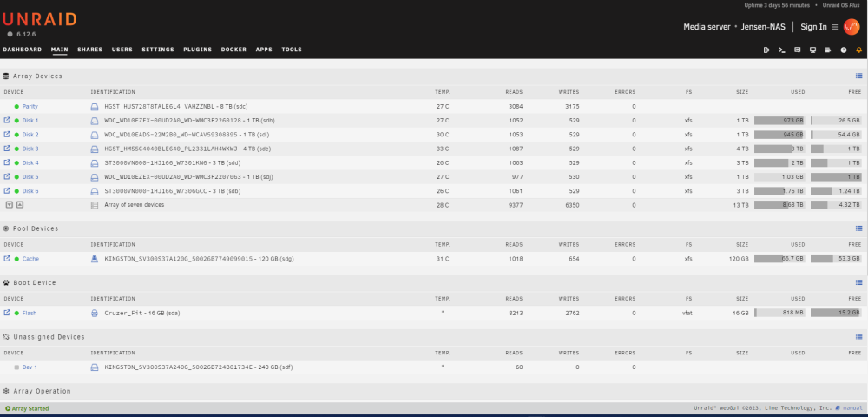Browse Disk 3 via its open-folder icon
Image resolution: width=868 pixels, height=417 pixels.
[x=7, y=148]
